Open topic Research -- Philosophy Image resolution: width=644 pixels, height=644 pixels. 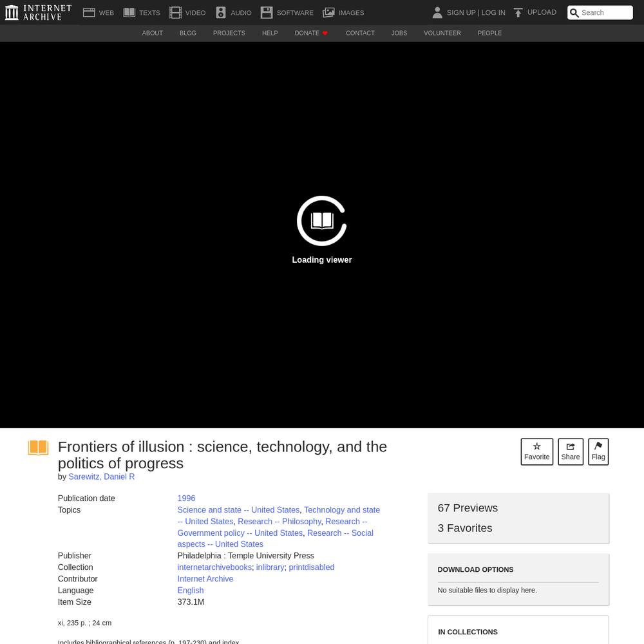(x=279, y=521)
